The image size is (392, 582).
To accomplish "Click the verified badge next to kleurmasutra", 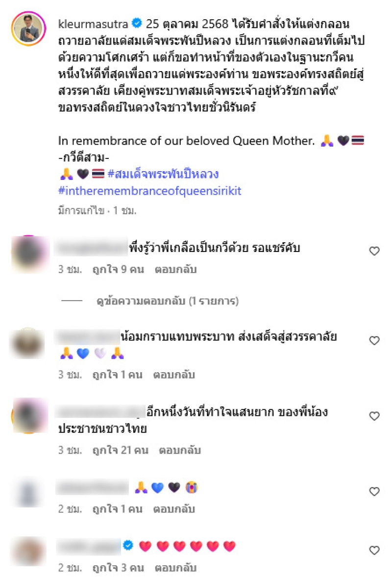I will click(x=137, y=24).
